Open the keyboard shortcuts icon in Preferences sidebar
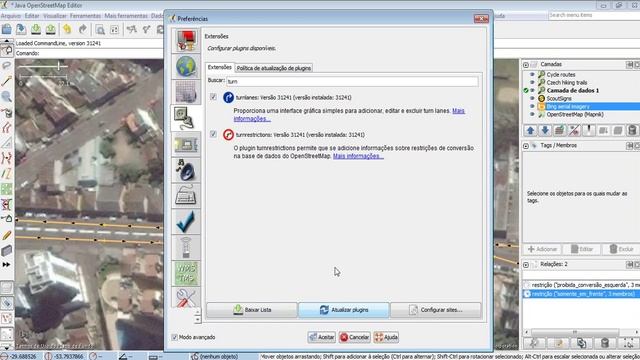The image size is (640, 360). click(186, 196)
